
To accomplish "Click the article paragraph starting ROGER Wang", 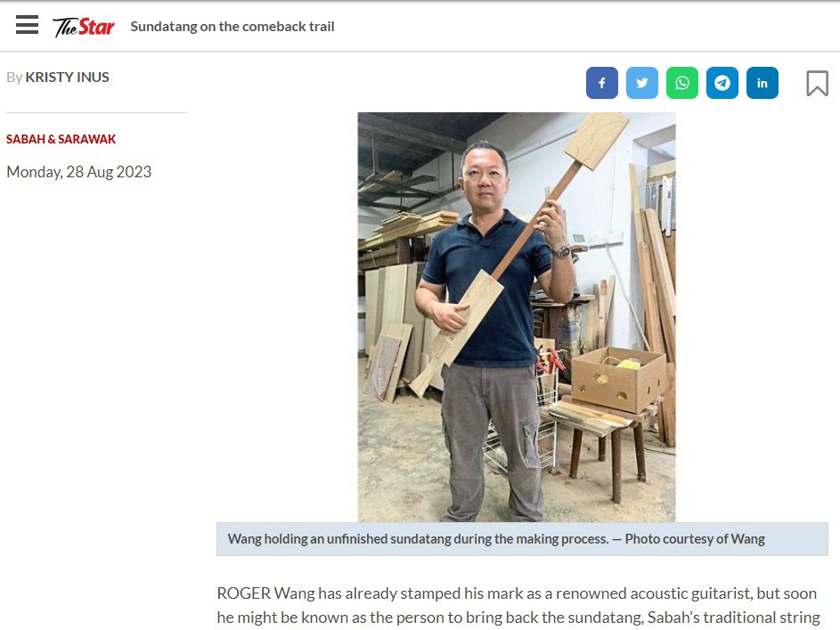I will point(518,605).
